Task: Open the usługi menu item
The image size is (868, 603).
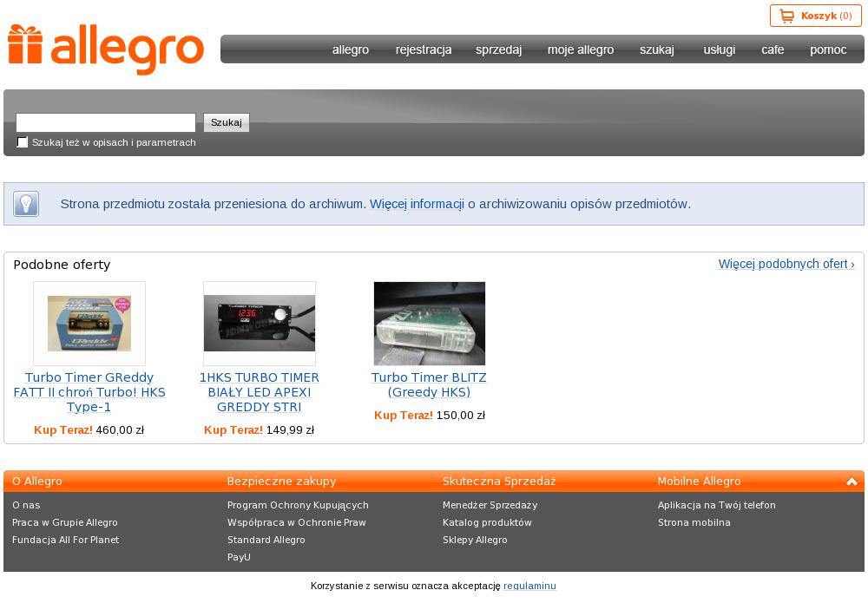Action: (720, 49)
